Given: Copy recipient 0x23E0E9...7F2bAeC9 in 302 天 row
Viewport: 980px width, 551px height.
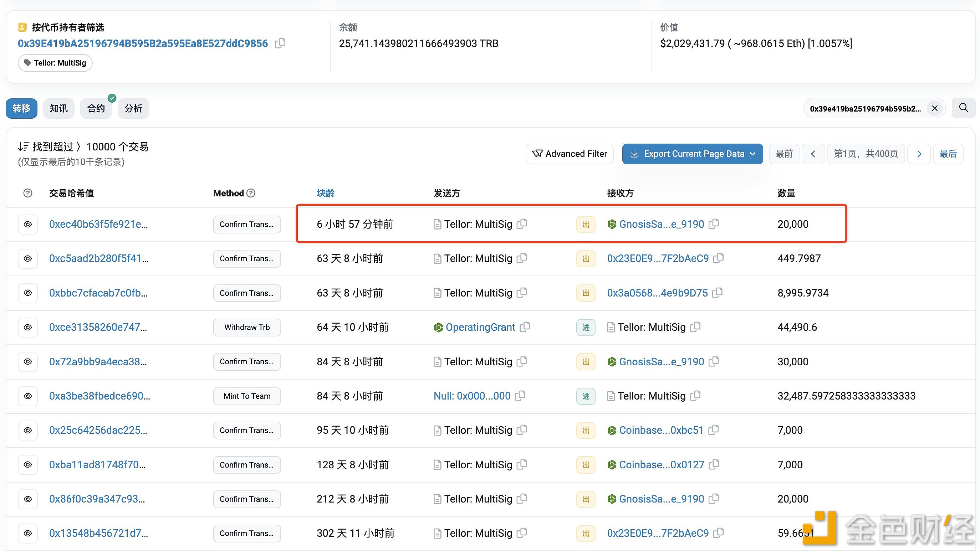Looking at the screenshot, I should (718, 533).
